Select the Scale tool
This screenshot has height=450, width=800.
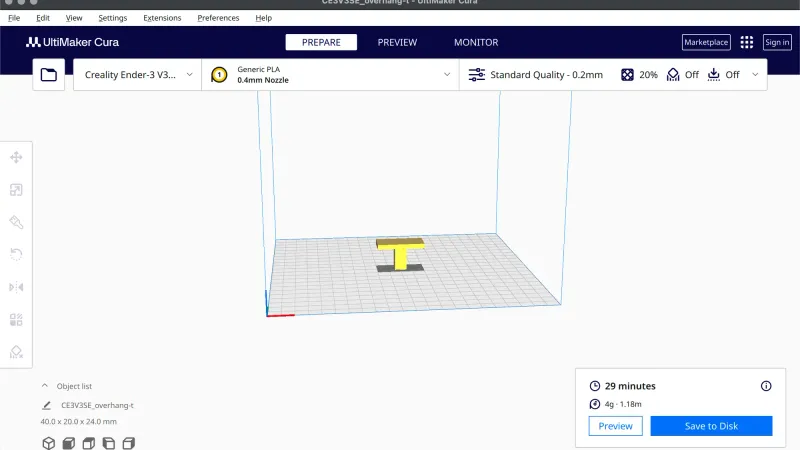click(16, 190)
